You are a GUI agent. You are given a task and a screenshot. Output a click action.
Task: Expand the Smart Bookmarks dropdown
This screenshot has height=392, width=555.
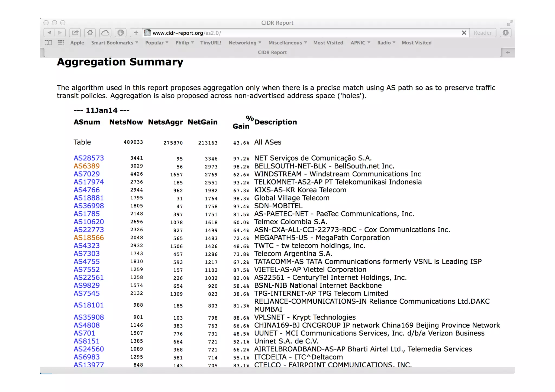point(114,43)
